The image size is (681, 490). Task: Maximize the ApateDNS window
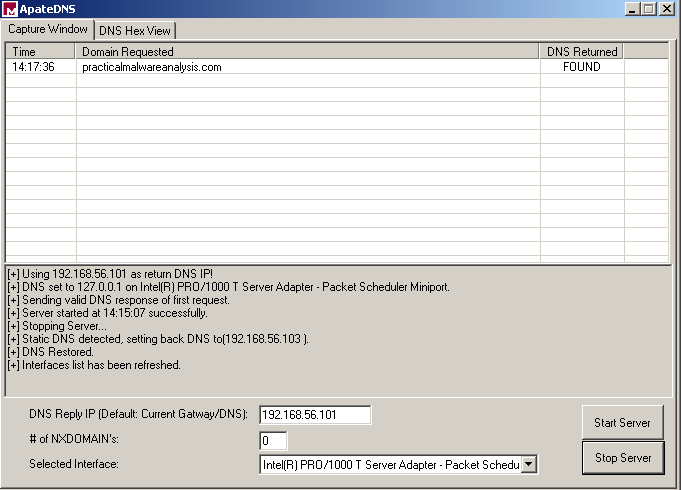[x=649, y=9]
